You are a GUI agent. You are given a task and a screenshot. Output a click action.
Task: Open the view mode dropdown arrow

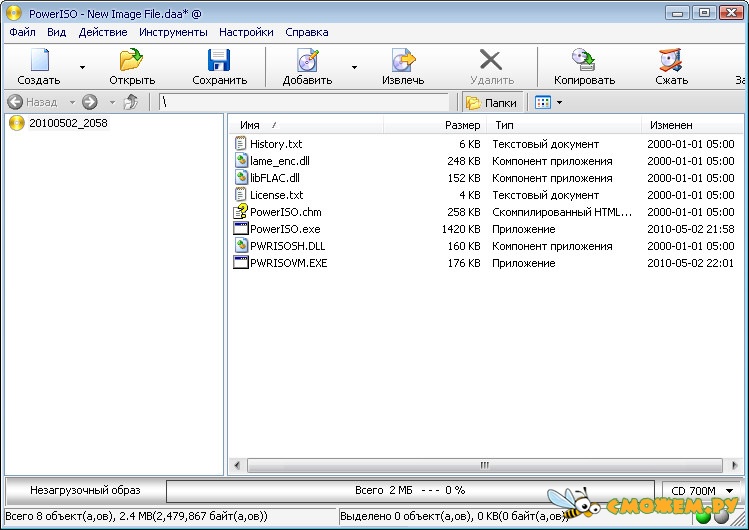pyautogui.click(x=559, y=102)
